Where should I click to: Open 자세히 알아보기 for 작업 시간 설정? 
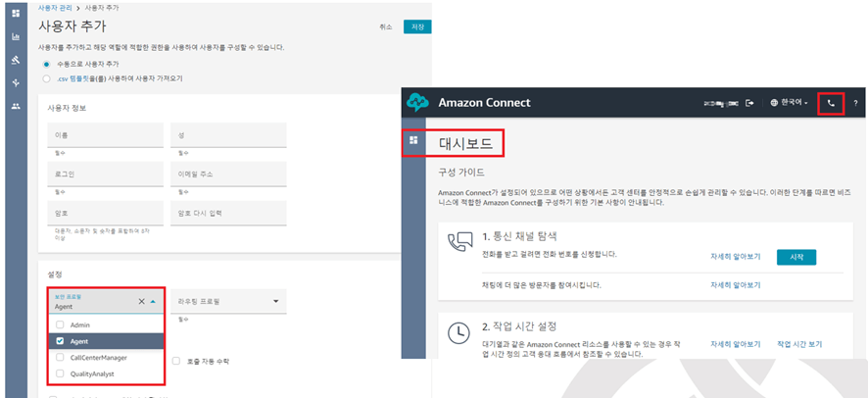[x=735, y=344]
